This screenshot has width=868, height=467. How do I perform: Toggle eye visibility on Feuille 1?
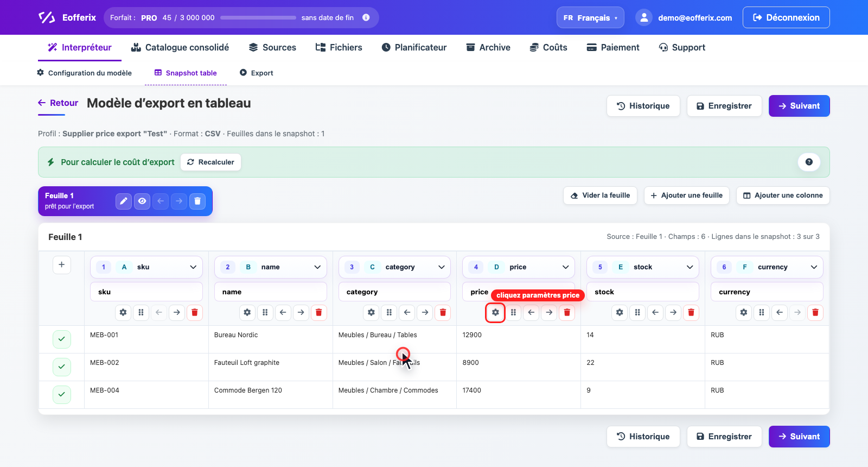(x=142, y=201)
